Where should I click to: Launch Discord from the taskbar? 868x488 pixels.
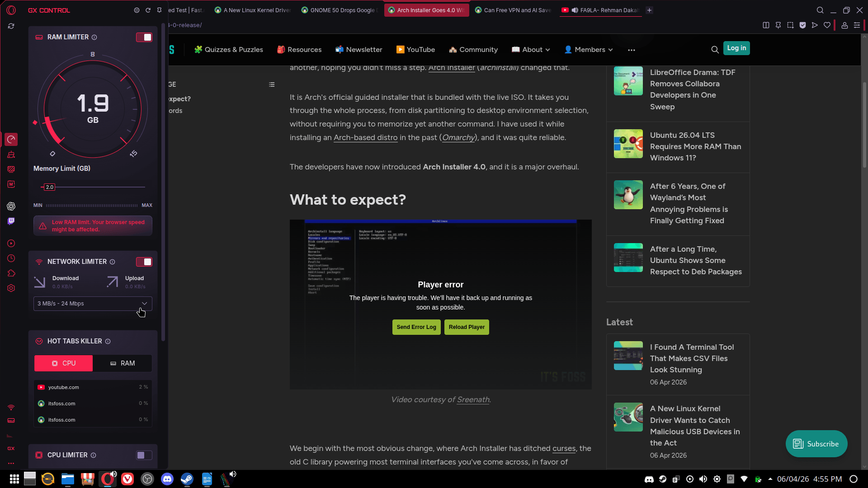click(167, 479)
